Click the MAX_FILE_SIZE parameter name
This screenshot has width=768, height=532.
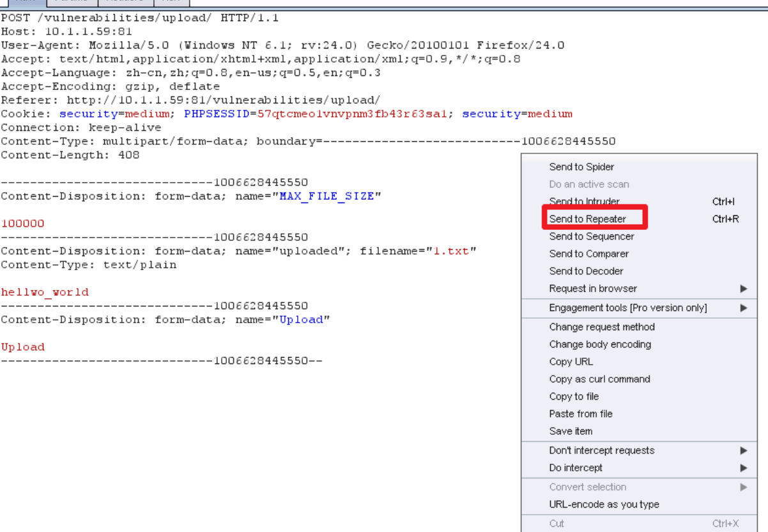tap(326, 196)
